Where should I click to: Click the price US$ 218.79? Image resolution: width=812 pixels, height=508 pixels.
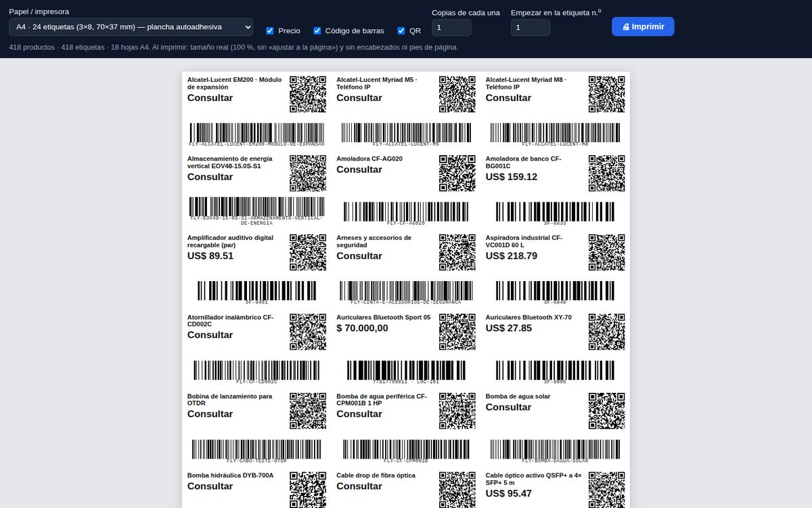[x=512, y=256]
